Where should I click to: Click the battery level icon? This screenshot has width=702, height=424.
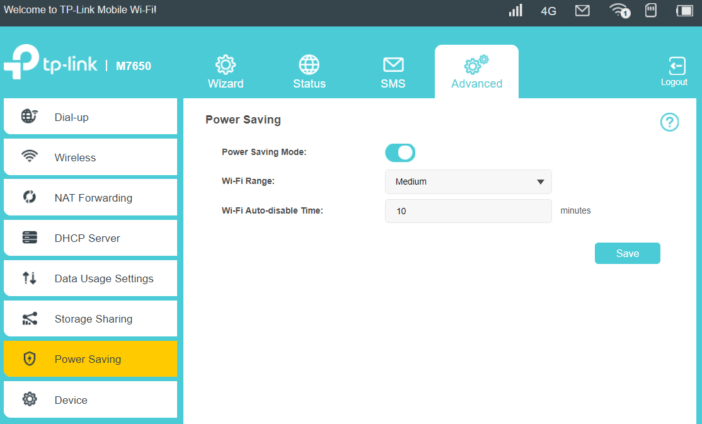685,10
